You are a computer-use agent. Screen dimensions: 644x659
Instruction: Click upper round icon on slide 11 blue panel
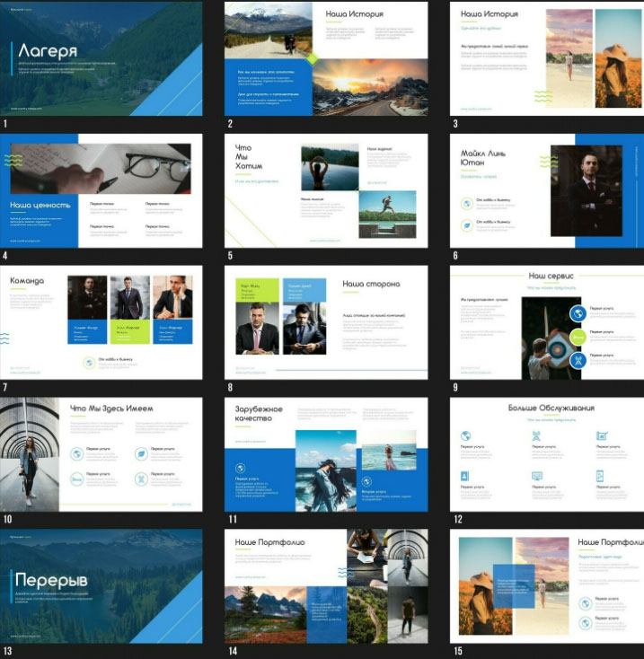(240, 468)
